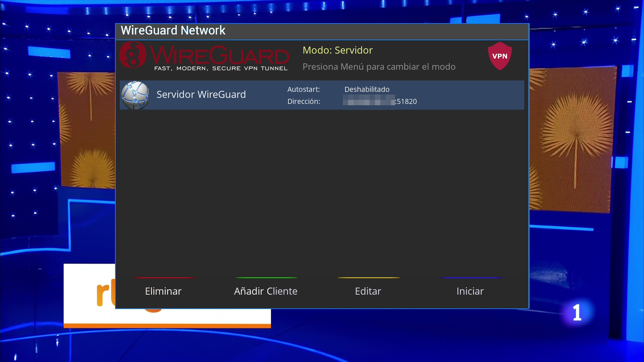Select the Servidor WireGuard list entry
The height and width of the screenshot is (362, 644).
tap(201, 95)
